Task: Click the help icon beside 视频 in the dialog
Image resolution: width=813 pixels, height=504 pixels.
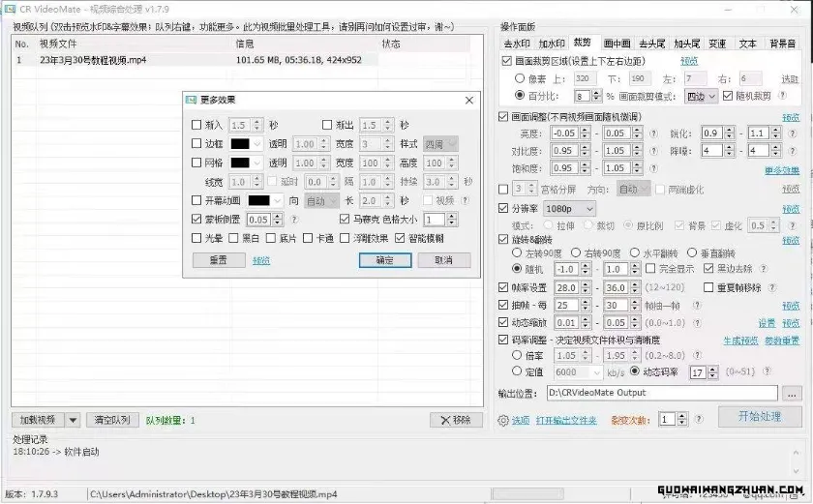Action: [466, 200]
